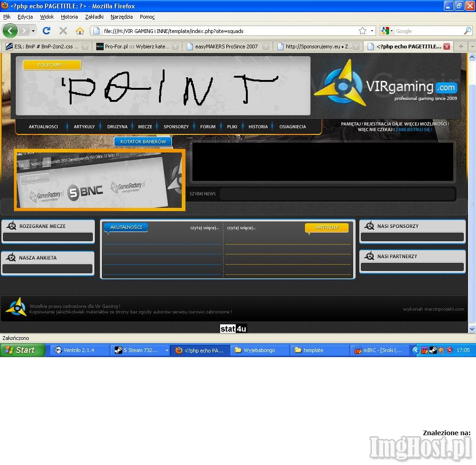
Task: Close the Sponsorujemy.eu tab
Action: click(x=356, y=46)
